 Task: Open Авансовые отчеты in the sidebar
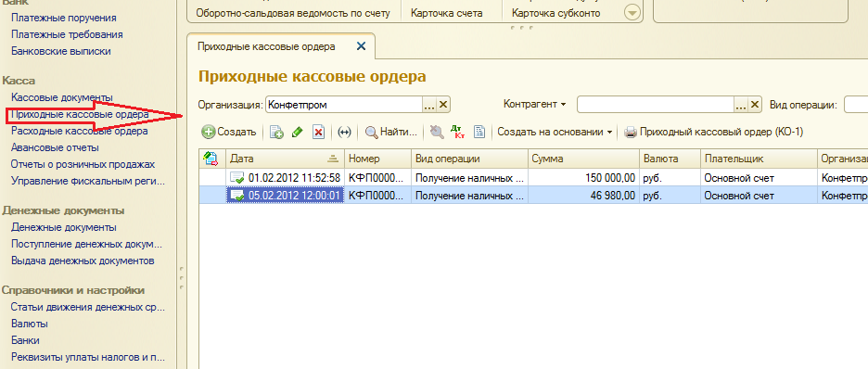[x=55, y=147]
